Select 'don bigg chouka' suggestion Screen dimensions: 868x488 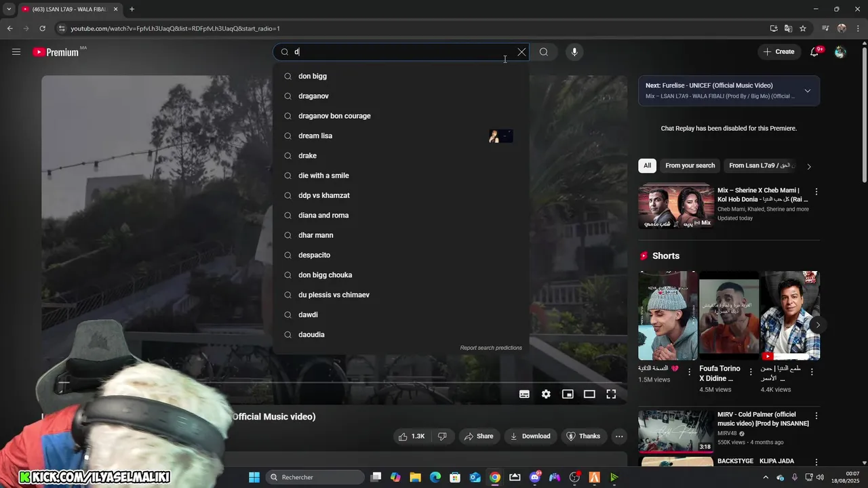click(401, 275)
